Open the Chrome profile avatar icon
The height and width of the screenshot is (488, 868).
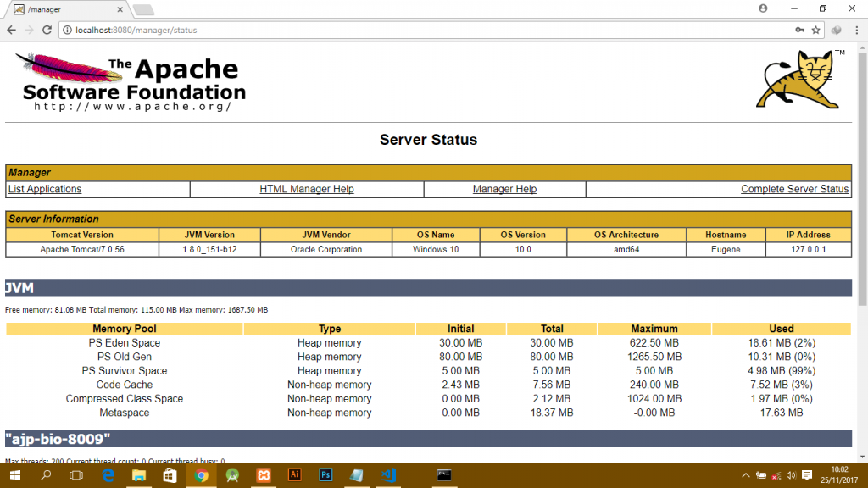click(764, 8)
